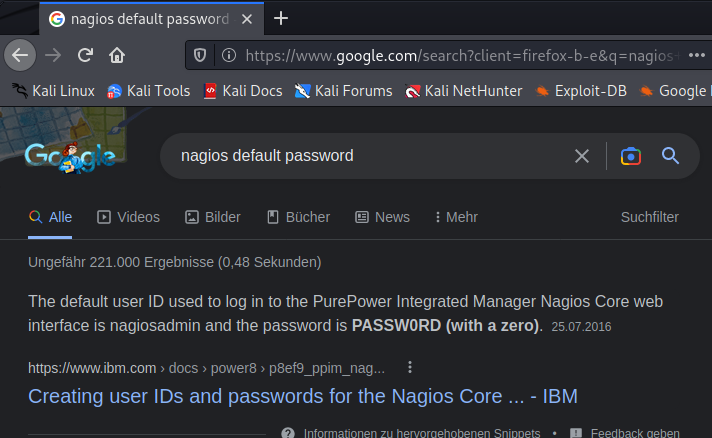Search by image using camera icon
This screenshot has width=712, height=438.
(x=631, y=156)
